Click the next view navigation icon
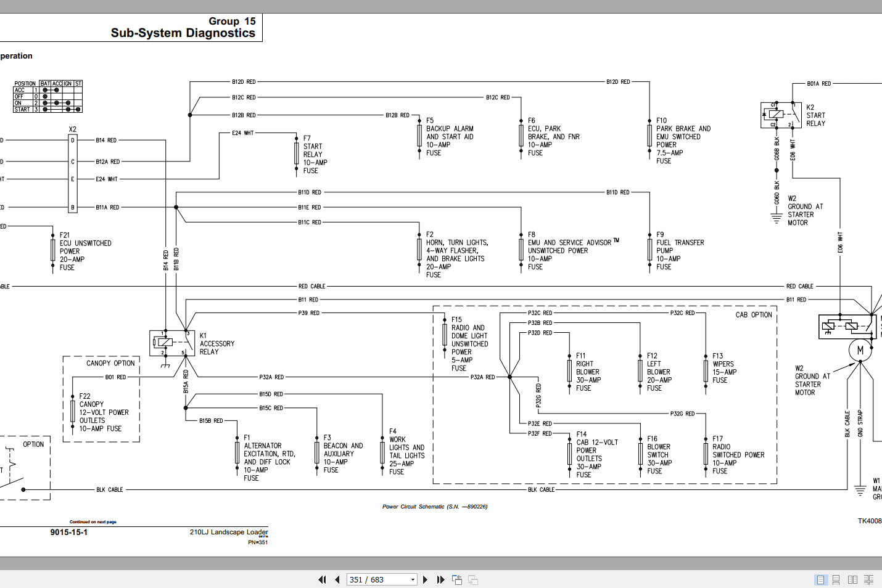The height and width of the screenshot is (588, 882). [473, 579]
